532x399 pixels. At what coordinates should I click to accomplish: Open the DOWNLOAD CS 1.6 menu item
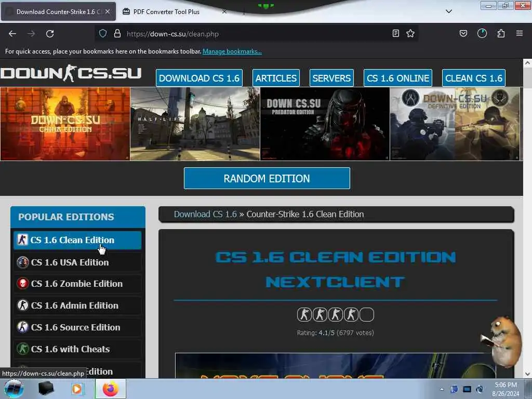pyautogui.click(x=199, y=78)
